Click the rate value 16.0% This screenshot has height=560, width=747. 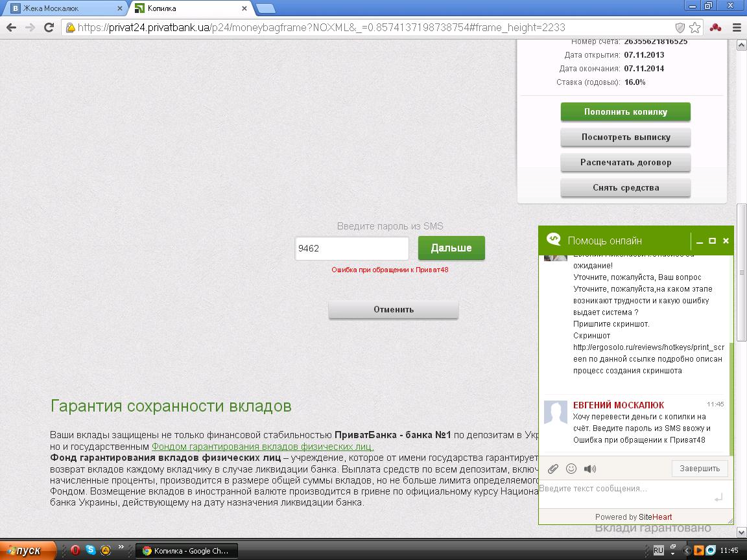[635, 82]
